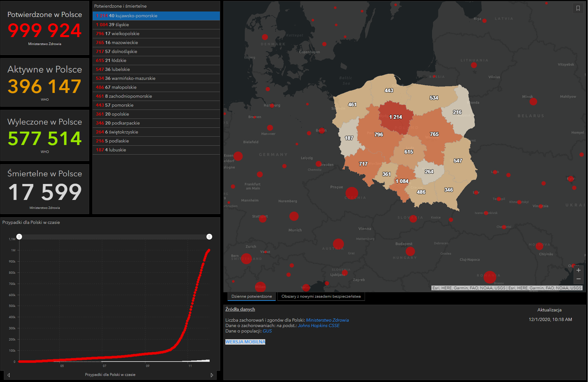Select the śląskie row in list
The image size is (588, 382).
point(156,25)
